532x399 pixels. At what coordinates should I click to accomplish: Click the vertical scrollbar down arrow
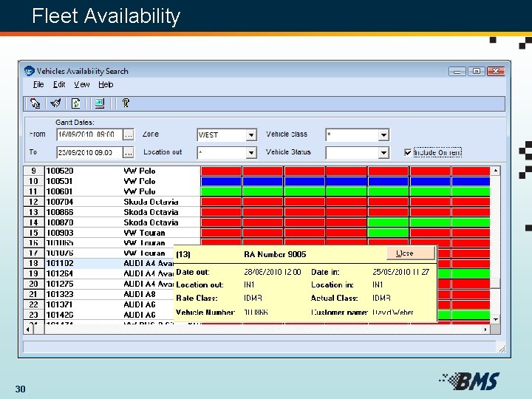click(x=496, y=319)
